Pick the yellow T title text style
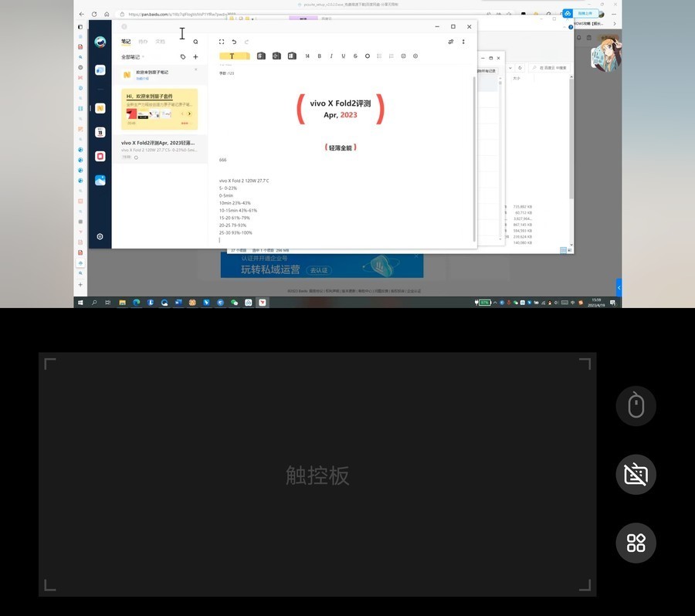The image size is (695, 616). pyautogui.click(x=235, y=56)
